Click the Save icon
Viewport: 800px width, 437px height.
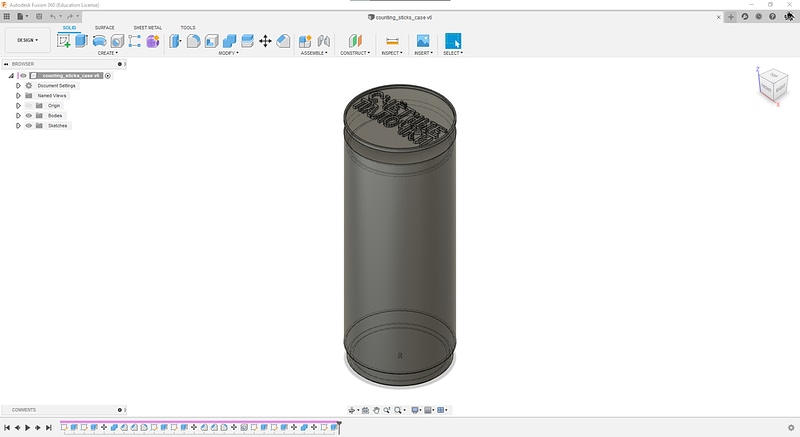pos(39,16)
